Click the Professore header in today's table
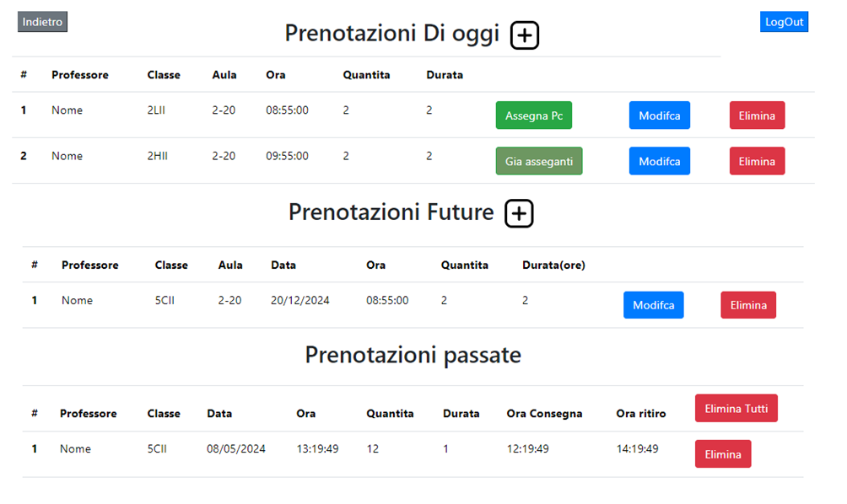This screenshot has width=847, height=504. [x=79, y=75]
